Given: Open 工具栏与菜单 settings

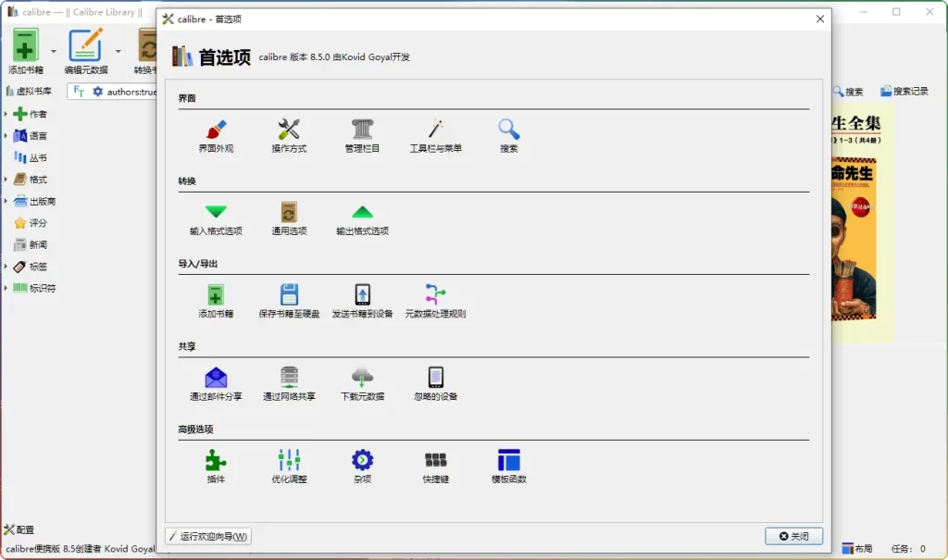Looking at the screenshot, I should pyautogui.click(x=435, y=136).
